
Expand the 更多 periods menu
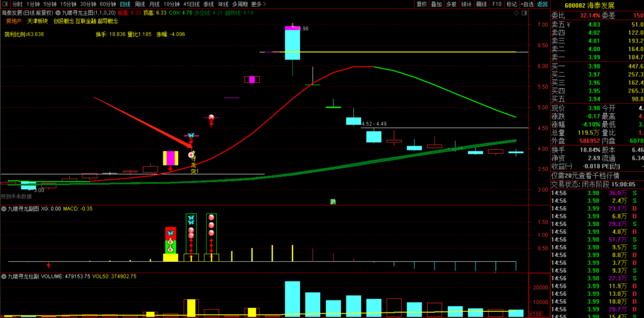pyautogui.click(x=258, y=4)
